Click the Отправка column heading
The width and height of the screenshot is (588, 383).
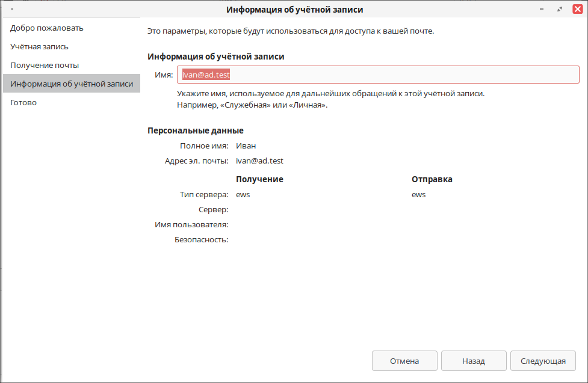432,179
